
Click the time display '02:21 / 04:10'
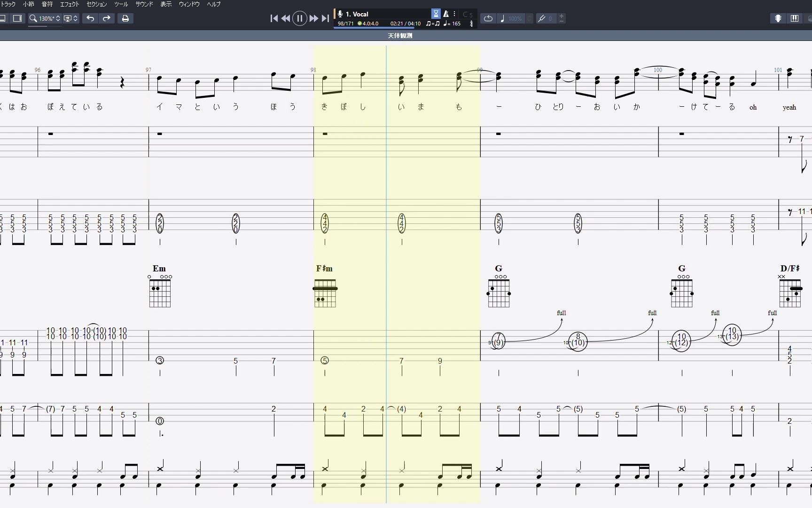(405, 24)
